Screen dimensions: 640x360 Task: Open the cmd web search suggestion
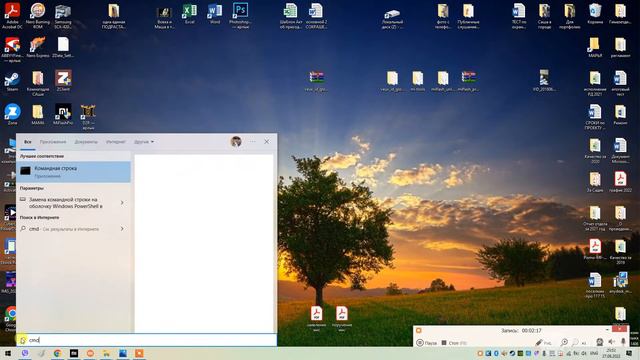point(64,229)
